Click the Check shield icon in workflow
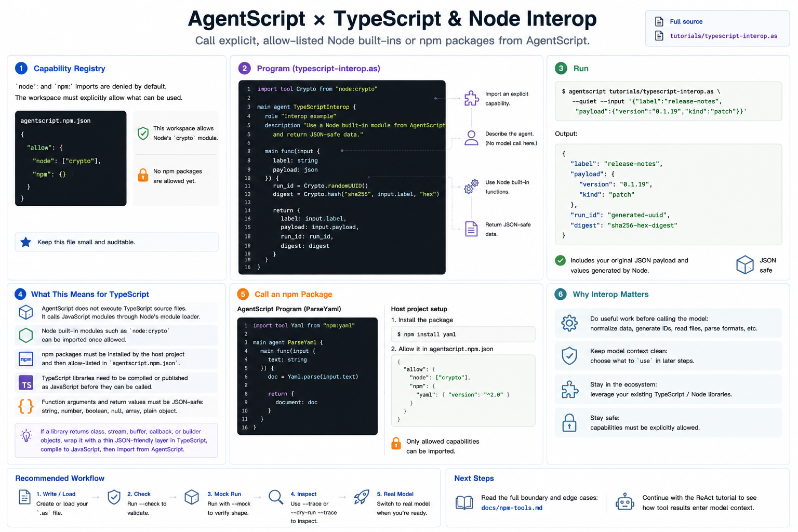The image size is (798, 532). [114, 497]
